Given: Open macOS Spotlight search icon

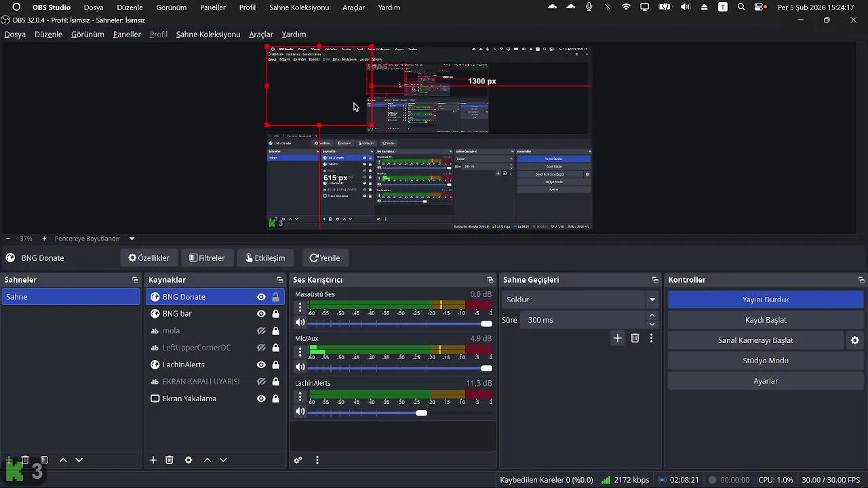Looking at the screenshot, I should coord(741,7).
